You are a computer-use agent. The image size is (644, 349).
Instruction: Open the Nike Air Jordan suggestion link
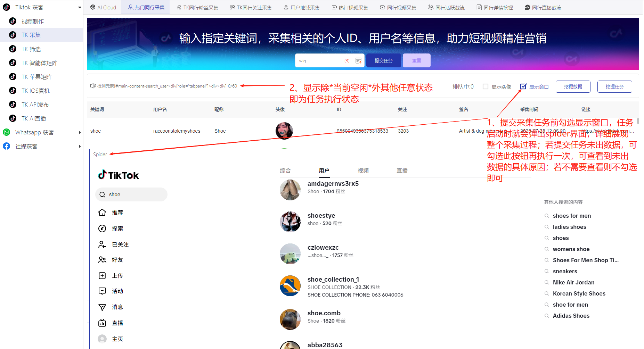click(x=573, y=282)
